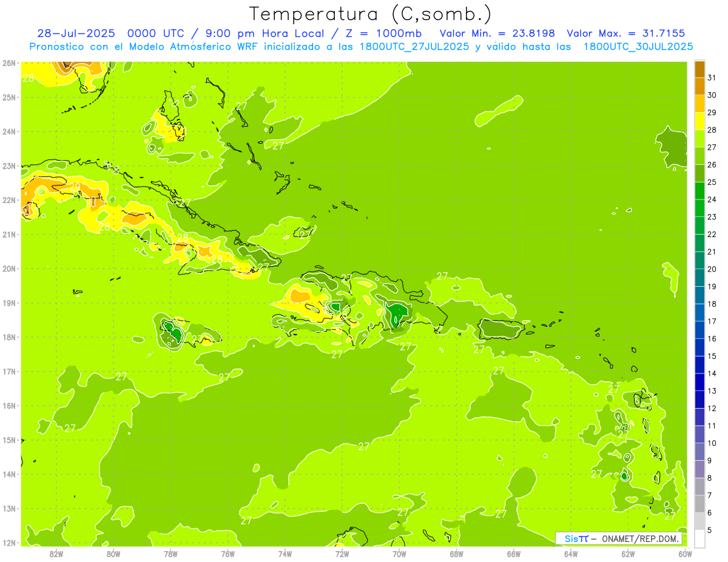The height and width of the screenshot is (562, 728).
Task: Click the '13N' latitude axis label
Action: point(8,508)
